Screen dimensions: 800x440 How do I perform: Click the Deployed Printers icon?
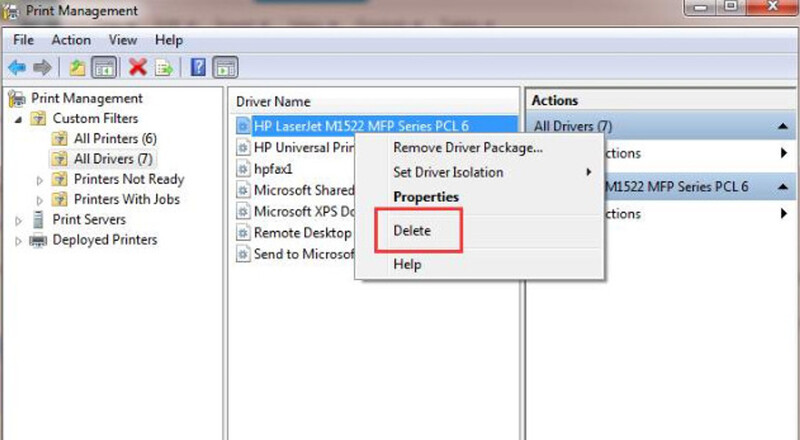click(x=38, y=240)
